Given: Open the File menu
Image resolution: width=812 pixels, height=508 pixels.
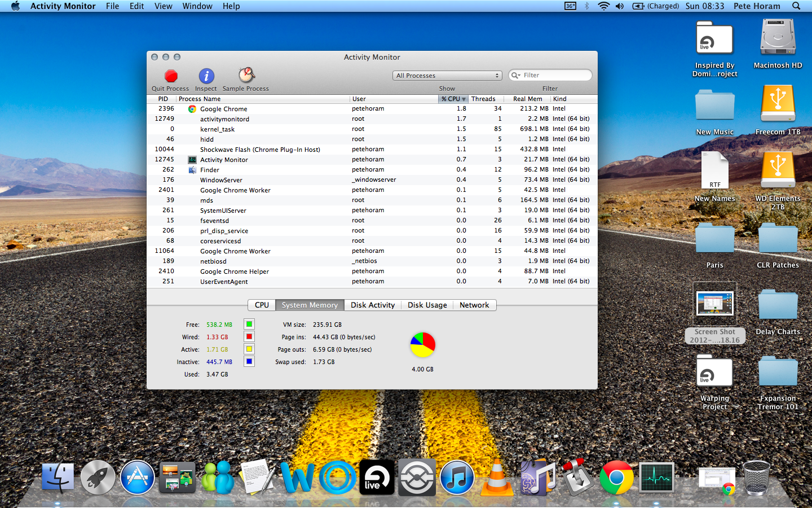Looking at the screenshot, I should [112, 6].
